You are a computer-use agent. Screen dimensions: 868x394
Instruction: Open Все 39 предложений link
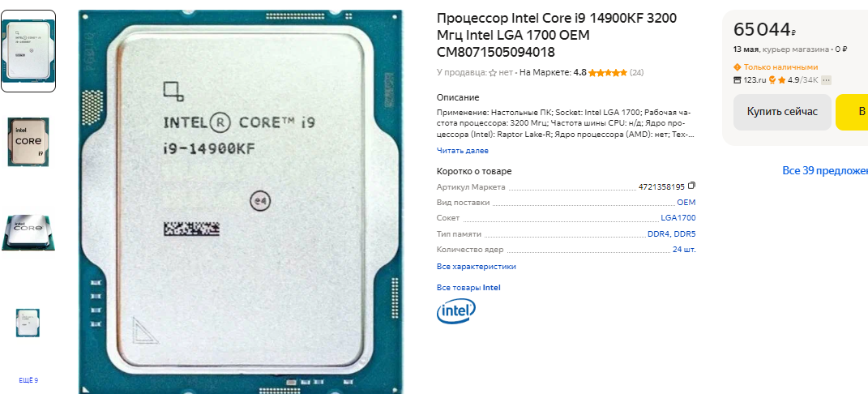point(825,170)
